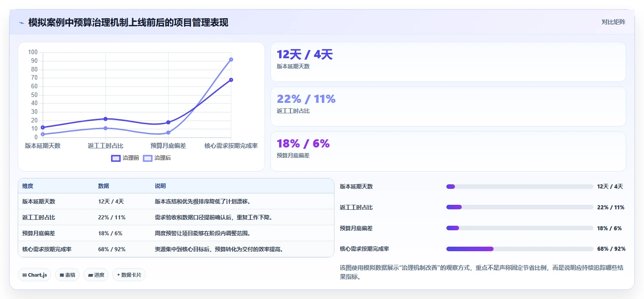Toggle the 治理后 series in chart legend
The image size is (644, 299).
[x=157, y=158]
